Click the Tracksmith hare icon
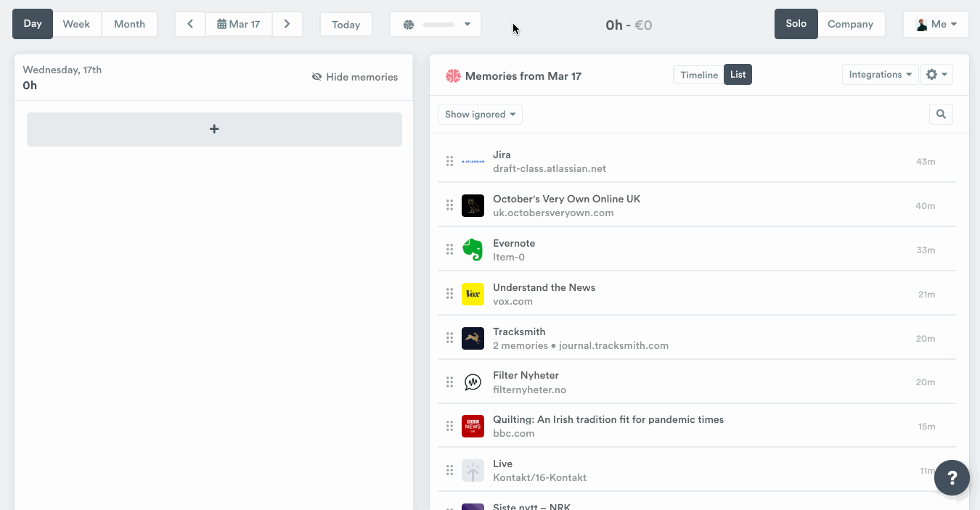The image size is (980, 510). 473,338
